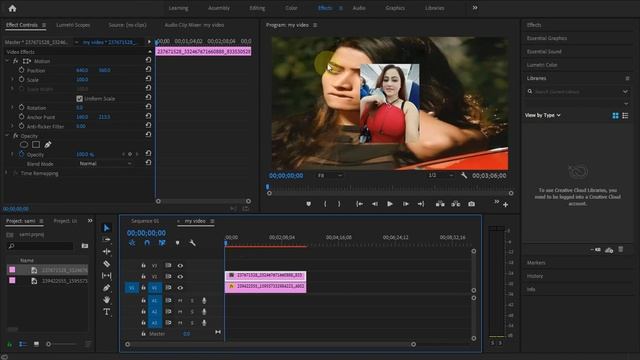640x360 pixels.
Task: Select free draw bezier mask pen
Action: tap(48, 144)
